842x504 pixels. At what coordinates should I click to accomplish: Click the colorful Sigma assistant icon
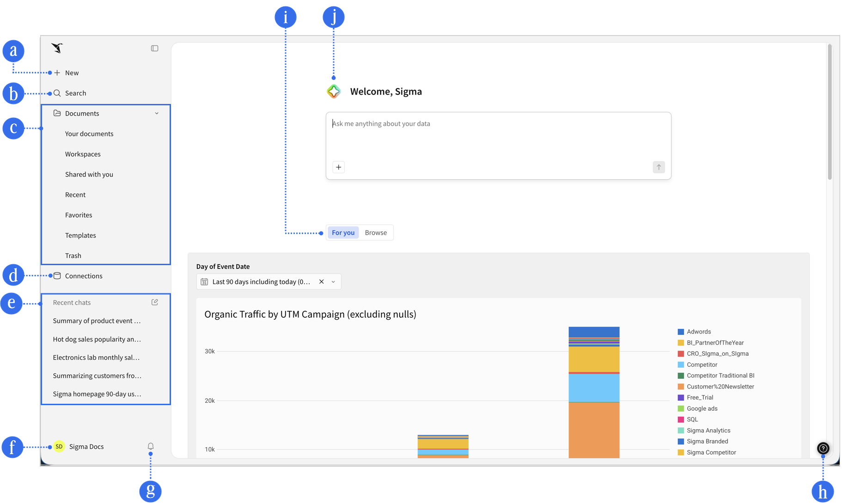[x=334, y=91]
